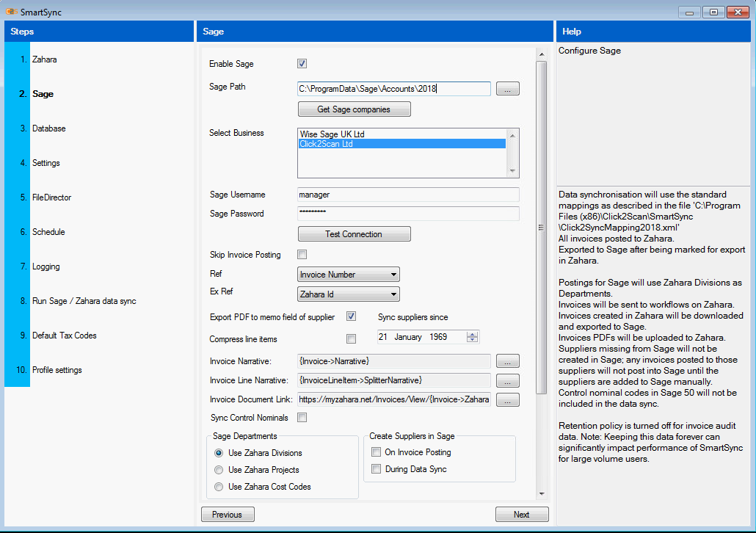Viewport: 756px width, 533px height.
Task: Open step 4 Settings
Action: tap(46, 163)
